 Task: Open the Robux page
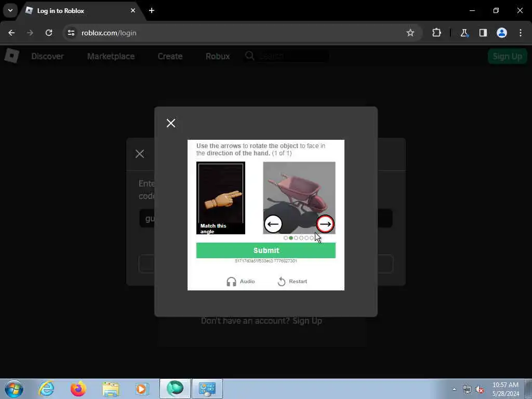218,56
